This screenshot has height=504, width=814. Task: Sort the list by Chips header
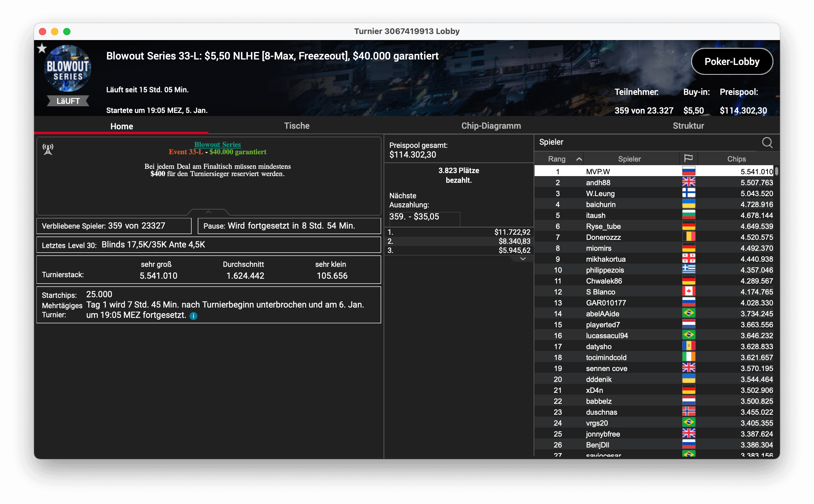(x=736, y=159)
